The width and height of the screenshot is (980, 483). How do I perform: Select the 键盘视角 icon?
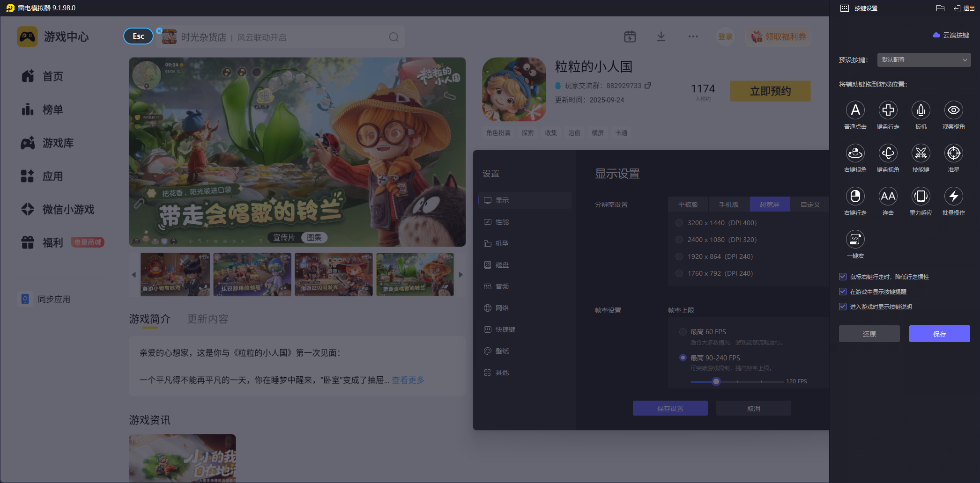pyautogui.click(x=888, y=154)
